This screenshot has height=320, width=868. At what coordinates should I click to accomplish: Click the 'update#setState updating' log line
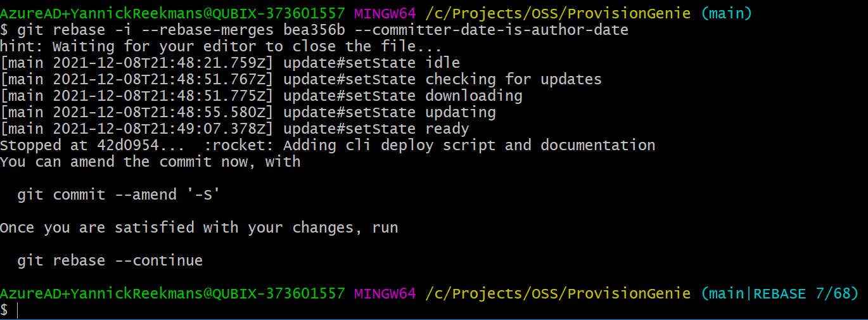click(x=389, y=112)
